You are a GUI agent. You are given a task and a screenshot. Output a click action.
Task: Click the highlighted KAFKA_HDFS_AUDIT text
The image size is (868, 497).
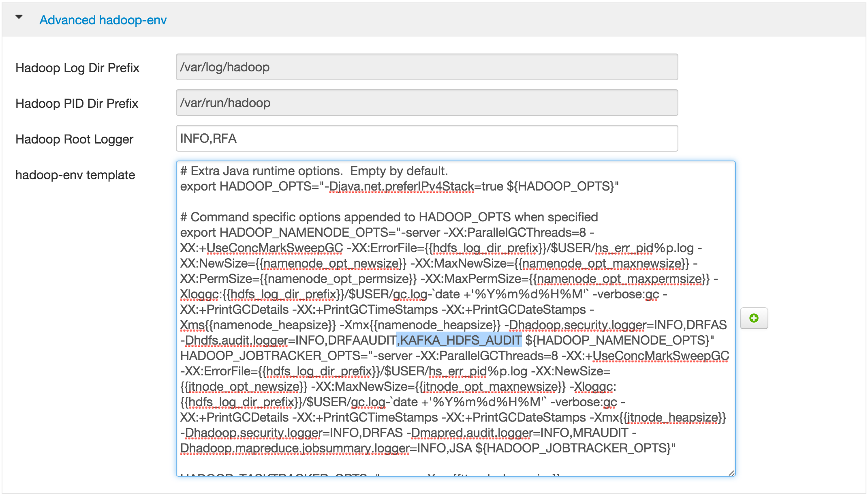[x=460, y=340]
